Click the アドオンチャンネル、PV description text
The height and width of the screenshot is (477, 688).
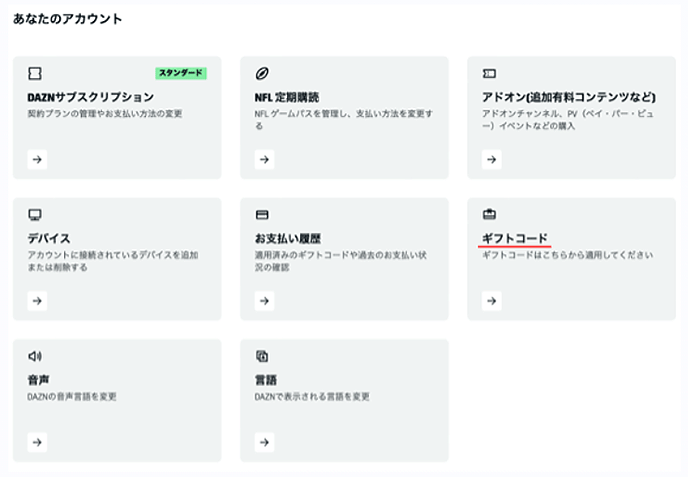pos(568,119)
